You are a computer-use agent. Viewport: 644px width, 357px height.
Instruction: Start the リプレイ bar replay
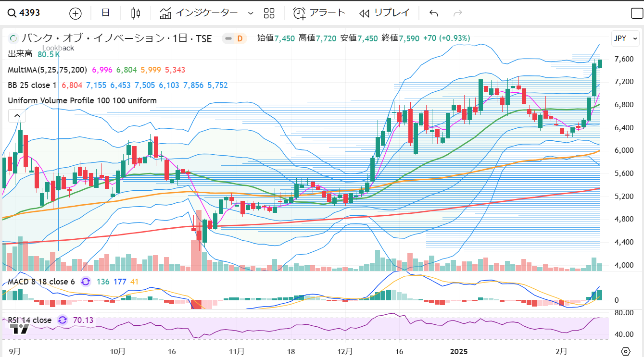384,13
